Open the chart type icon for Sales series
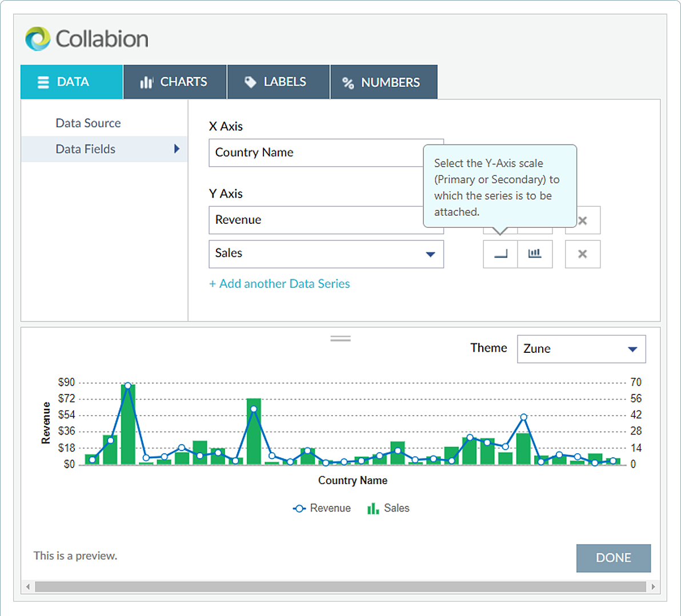 [535, 254]
